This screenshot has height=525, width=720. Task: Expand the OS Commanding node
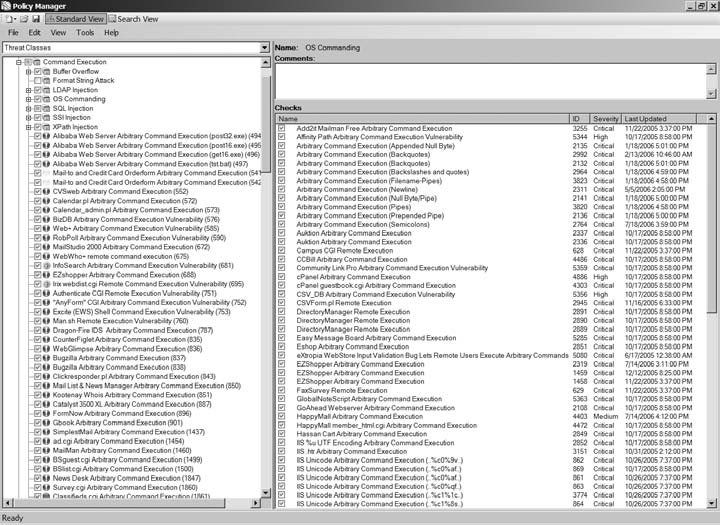(x=28, y=99)
